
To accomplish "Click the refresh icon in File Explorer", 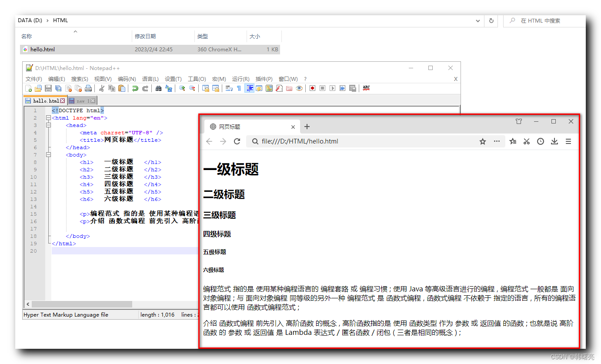I will 491,20.
